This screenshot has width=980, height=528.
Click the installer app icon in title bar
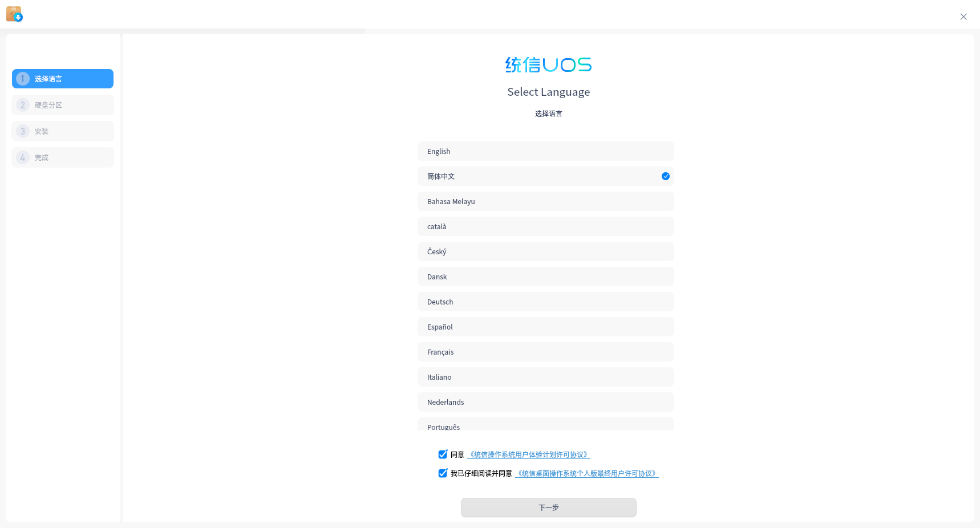[14, 14]
